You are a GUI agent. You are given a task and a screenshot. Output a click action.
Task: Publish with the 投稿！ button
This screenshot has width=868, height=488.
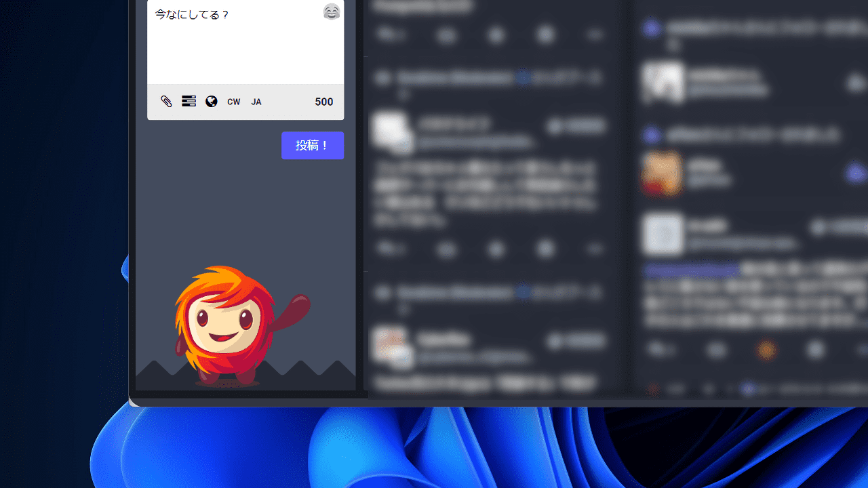[313, 146]
